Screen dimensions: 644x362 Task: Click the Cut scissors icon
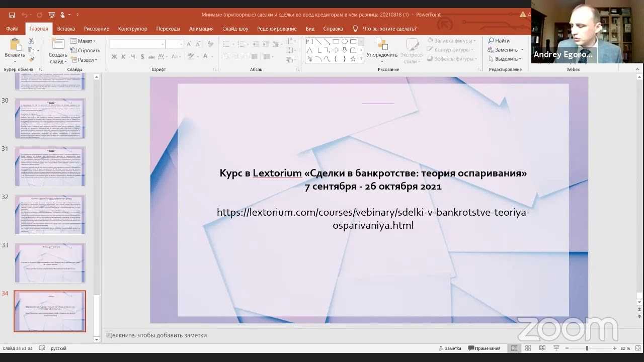tap(31, 41)
